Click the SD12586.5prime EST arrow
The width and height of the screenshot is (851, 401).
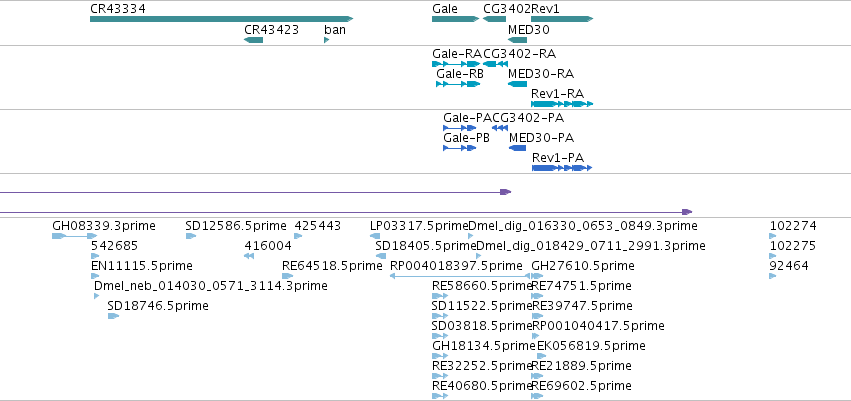[x=190, y=236]
